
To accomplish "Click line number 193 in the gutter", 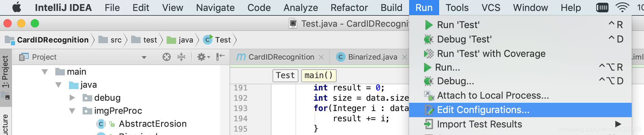I will (240, 108).
